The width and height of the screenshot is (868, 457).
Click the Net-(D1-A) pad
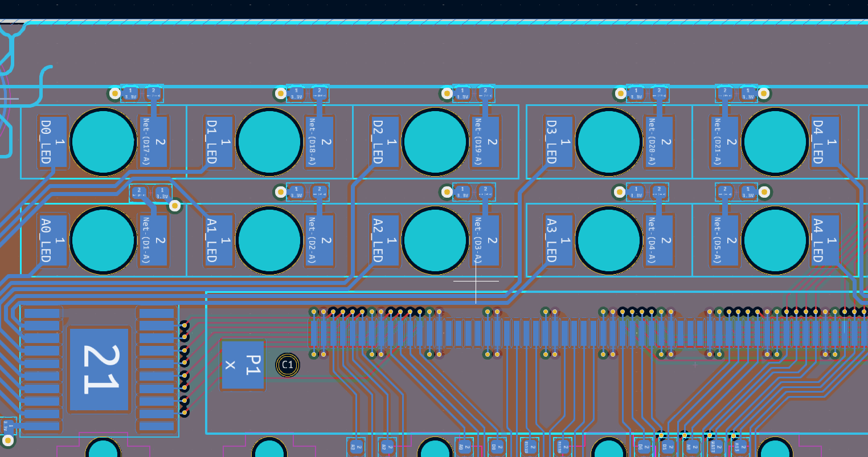(153, 240)
